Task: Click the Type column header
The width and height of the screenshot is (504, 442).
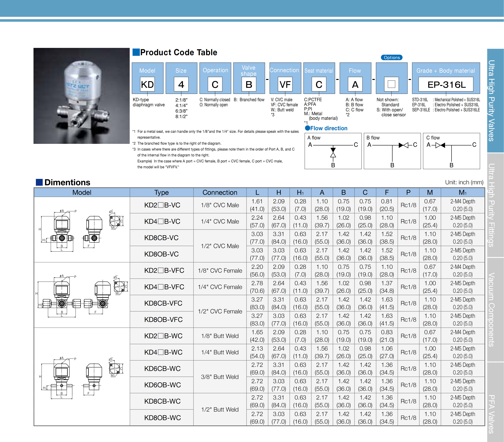Action: tap(161, 192)
